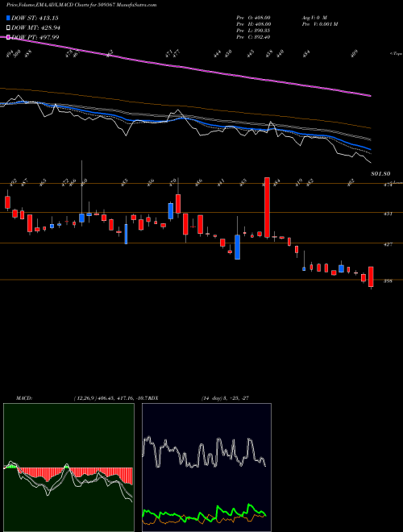Click the 'DOW PT: 497.99' label
Image resolution: width=403 pixels, height=532 pixels.
pos(35,37)
